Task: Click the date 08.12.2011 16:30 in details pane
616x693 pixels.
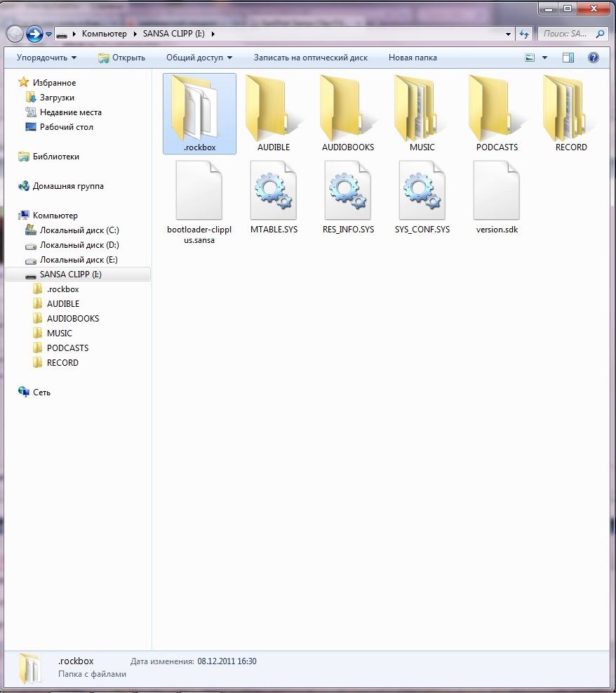Action: tap(227, 661)
